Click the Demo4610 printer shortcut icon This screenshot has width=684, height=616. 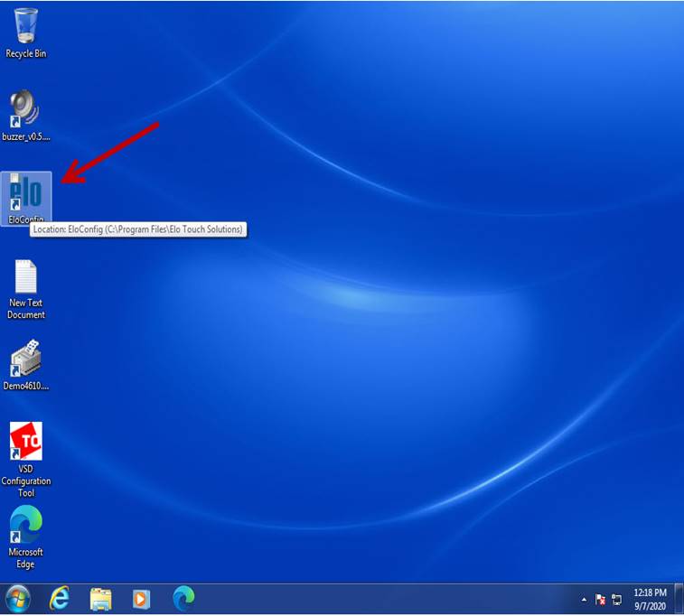[x=25, y=359]
